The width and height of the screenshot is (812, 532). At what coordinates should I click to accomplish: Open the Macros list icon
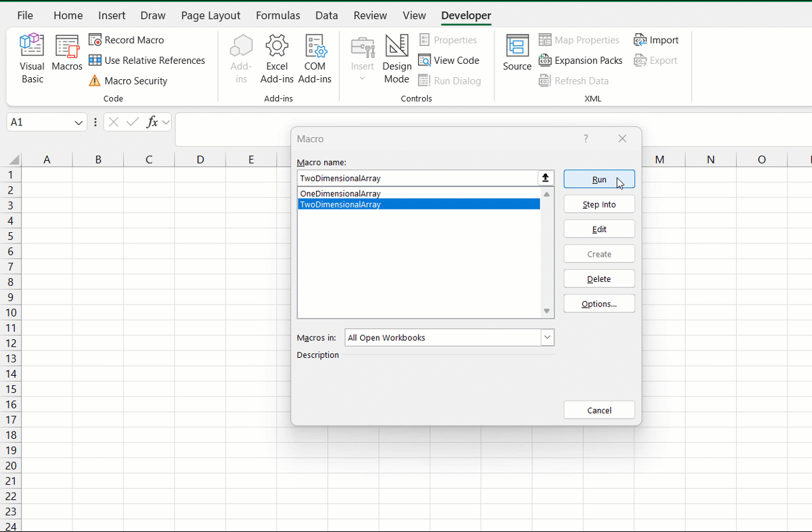point(67,53)
